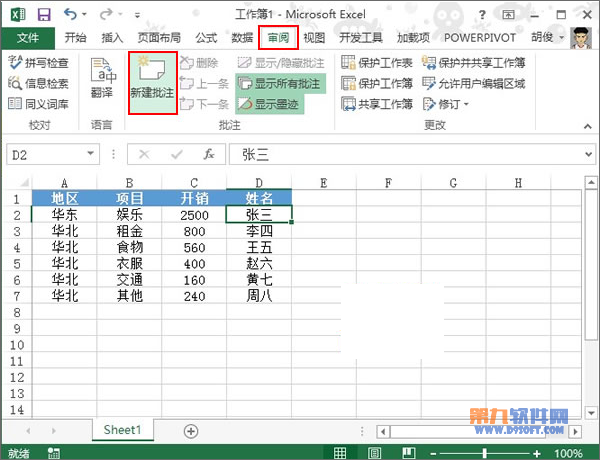Open the Name Box dropdown arrow

pyautogui.click(x=91, y=153)
